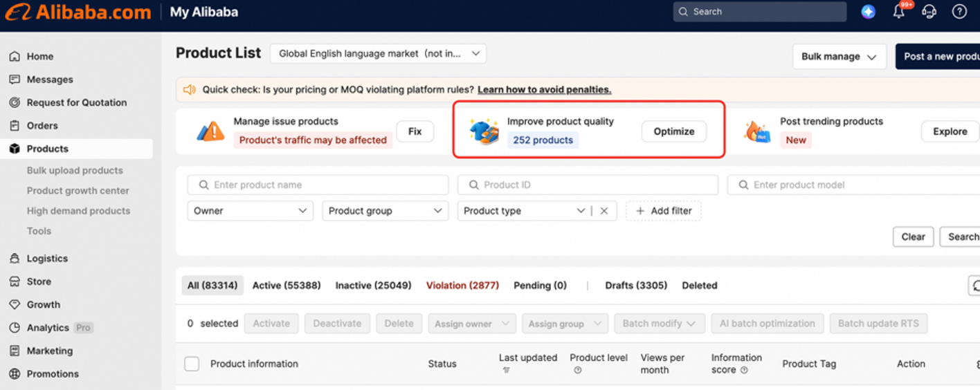Switch to the Active (55388) tab

coord(287,286)
